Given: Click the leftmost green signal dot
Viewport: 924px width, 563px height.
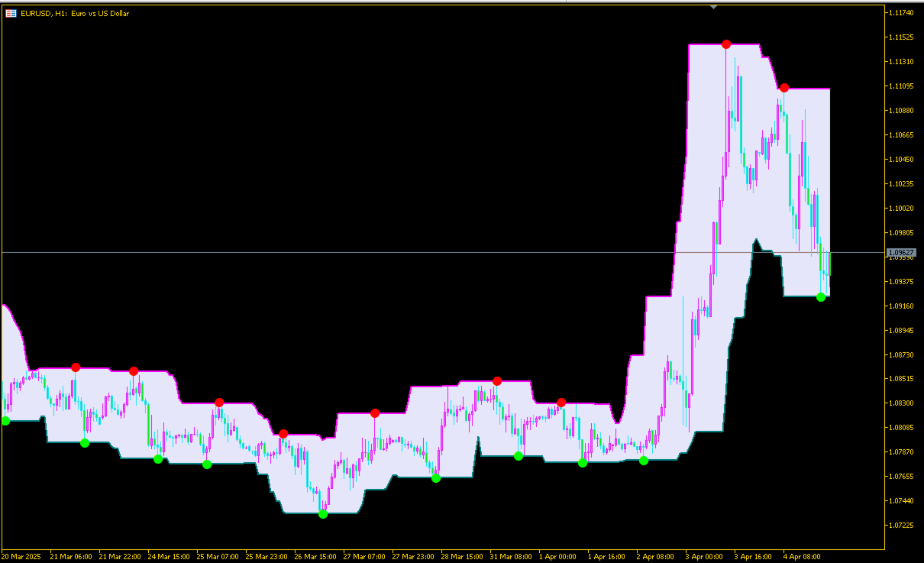Looking at the screenshot, I should click(5, 419).
